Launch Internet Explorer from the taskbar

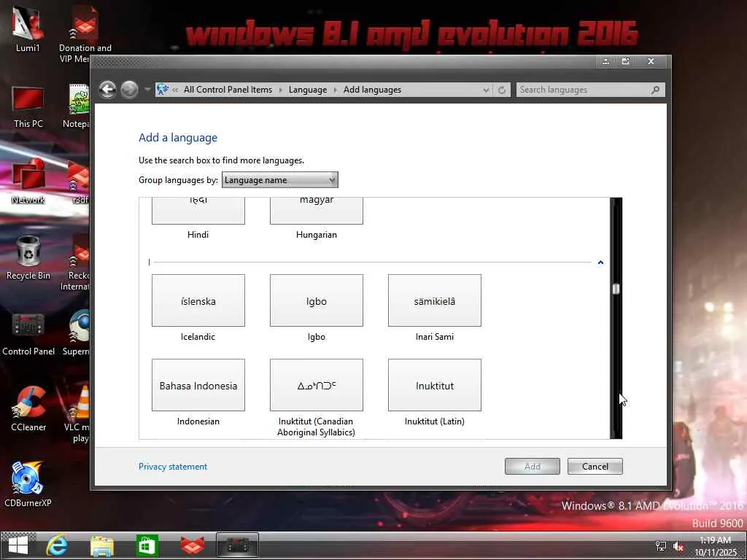pos(57,545)
